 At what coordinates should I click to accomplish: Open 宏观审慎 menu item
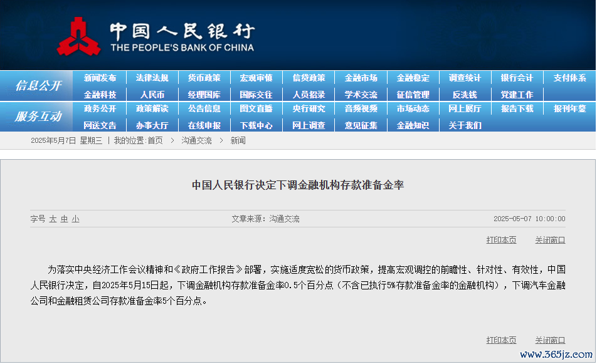[256, 78]
